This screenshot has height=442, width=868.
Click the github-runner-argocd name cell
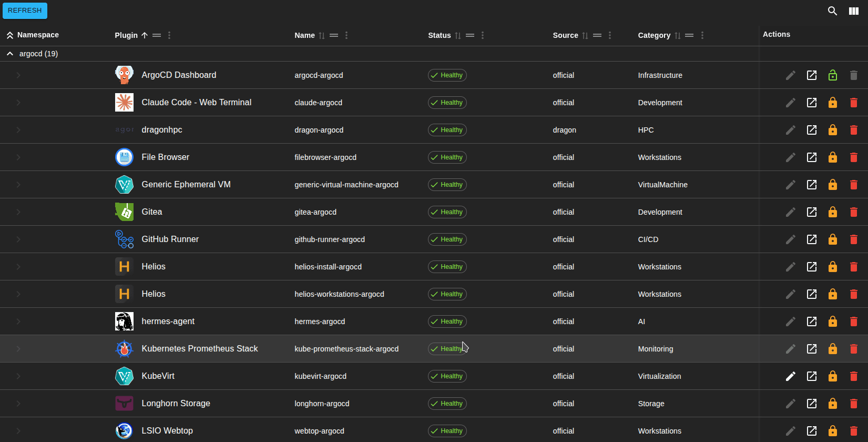(330, 239)
